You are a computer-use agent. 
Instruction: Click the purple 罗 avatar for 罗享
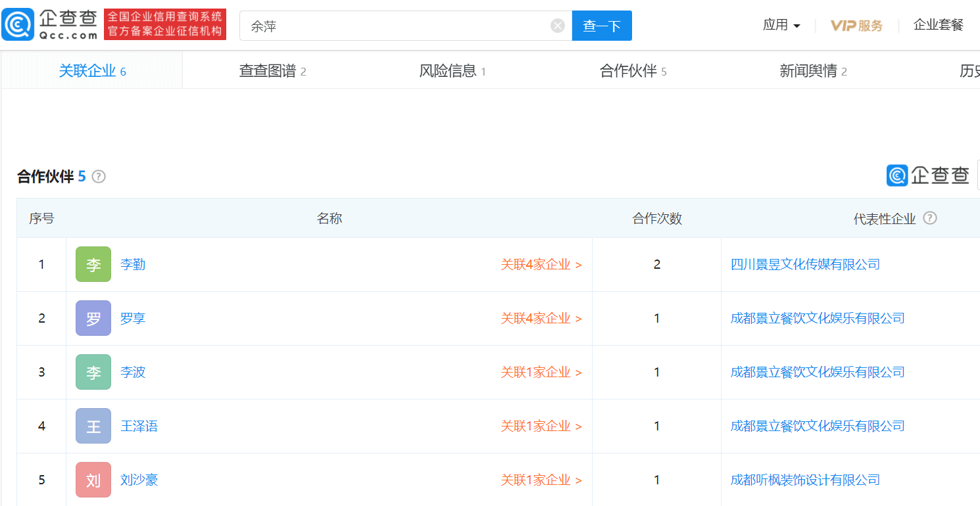click(x=93, y=318)
